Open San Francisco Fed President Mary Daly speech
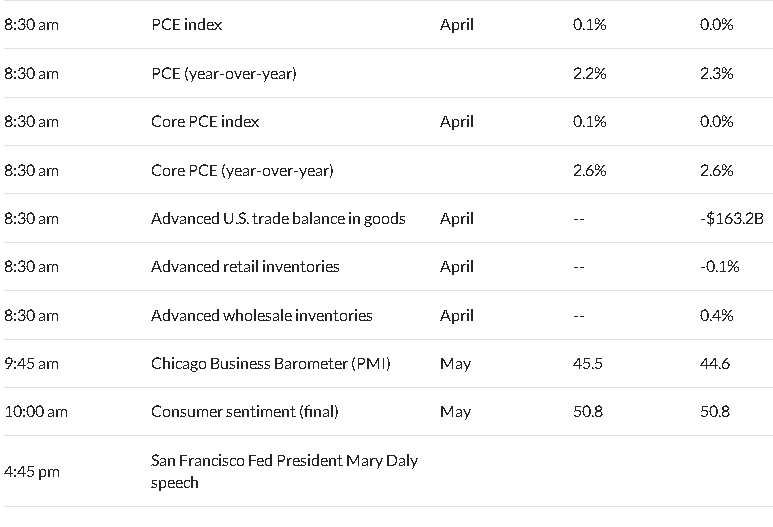The width and height of the screenshot is (773, 527). [284, 471]
